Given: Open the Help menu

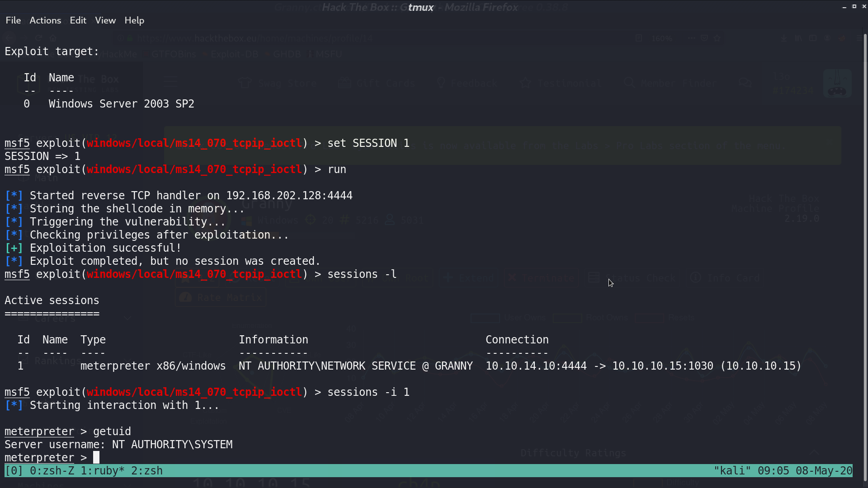Looking at the screenshot, I should point(134,20).
